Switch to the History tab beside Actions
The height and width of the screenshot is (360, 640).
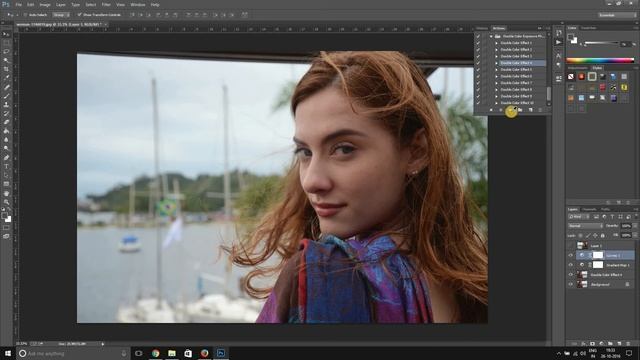coord(482,28)
